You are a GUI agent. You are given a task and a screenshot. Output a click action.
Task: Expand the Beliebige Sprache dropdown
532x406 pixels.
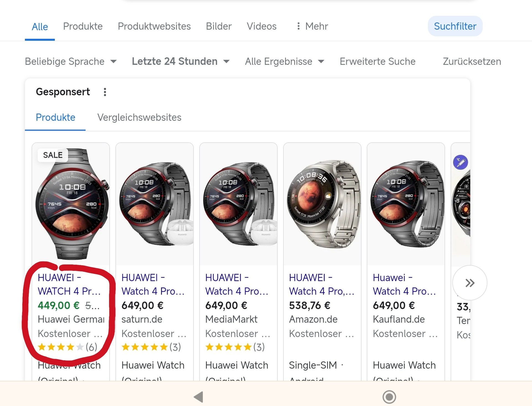[71, 61]
